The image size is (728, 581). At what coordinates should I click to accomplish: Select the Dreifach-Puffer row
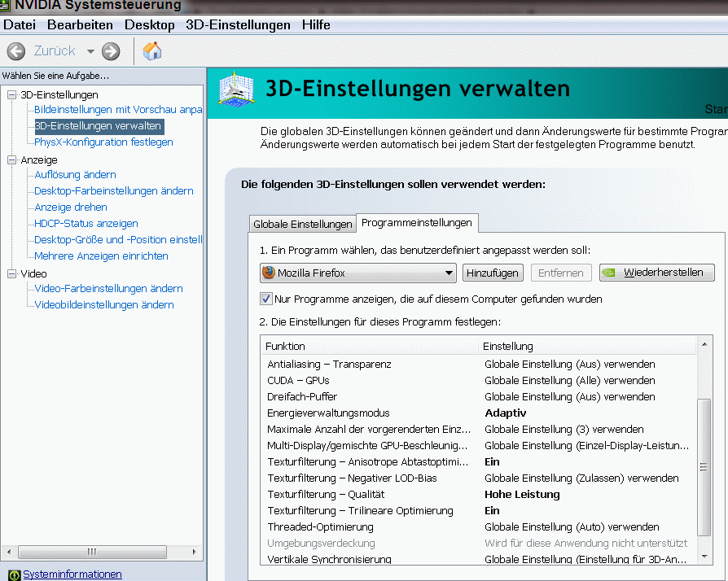click(478, 397)
